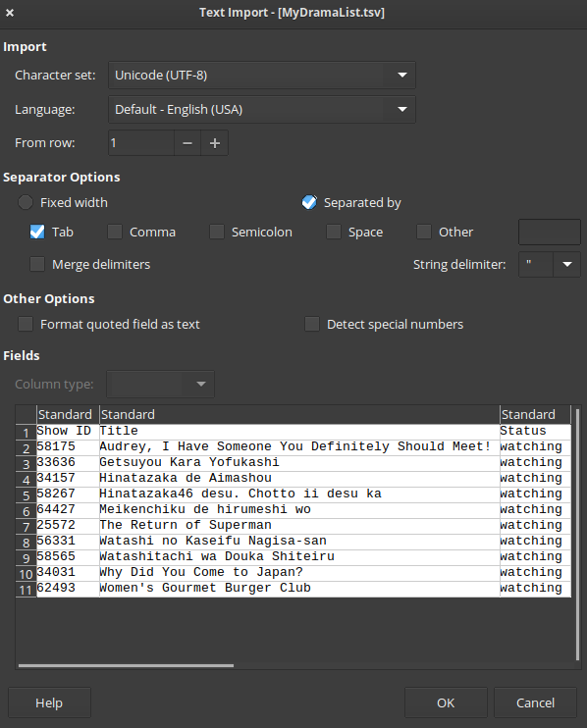Click show ID 25572 cell

pos(68,525)
